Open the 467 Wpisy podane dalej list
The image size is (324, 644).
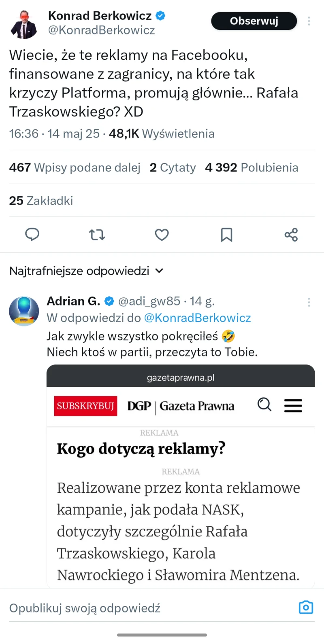[75, 167]
